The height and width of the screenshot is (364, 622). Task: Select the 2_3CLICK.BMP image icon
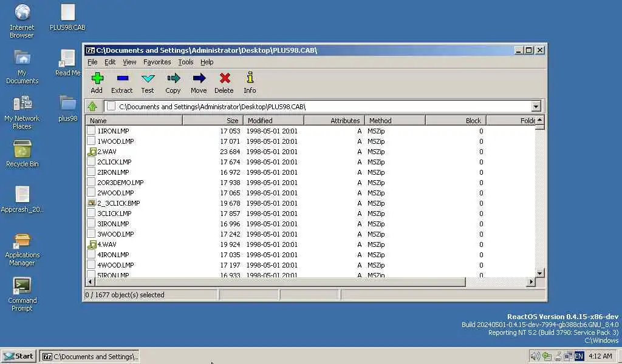click(92, 203)
